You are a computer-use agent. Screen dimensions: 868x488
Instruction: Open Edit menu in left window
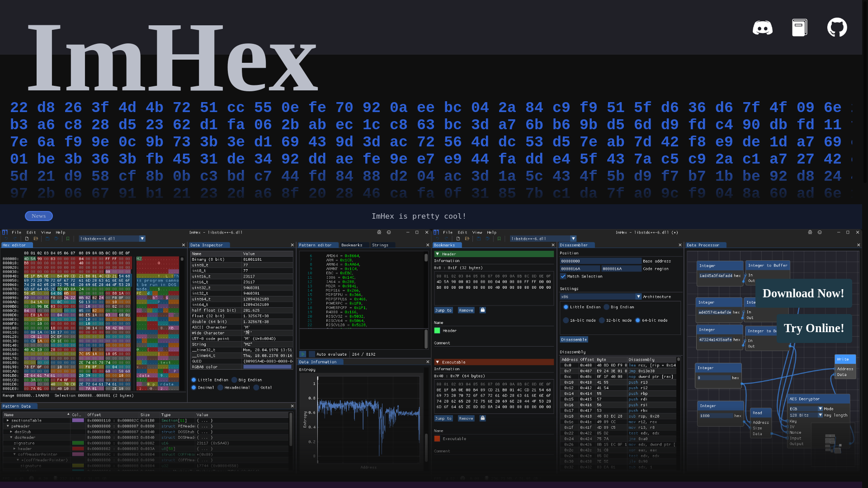(31, 232)
